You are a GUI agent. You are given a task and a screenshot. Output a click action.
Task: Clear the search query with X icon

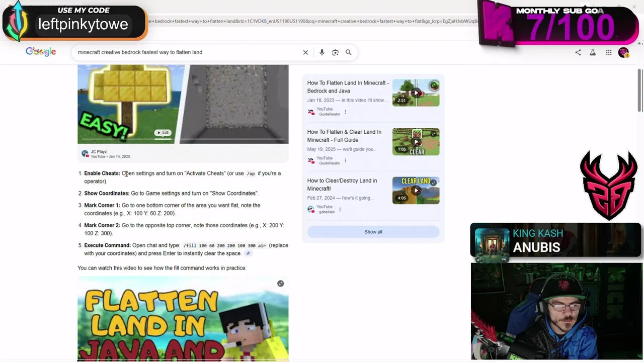[x=305, y=52]
